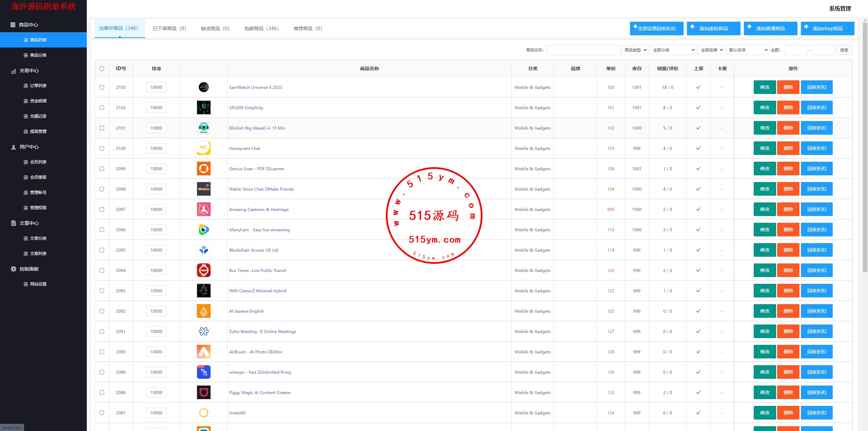The width and height of the screenshot is (868, 431).
Task: Click the Honeycam Chat app icon thumbnail
Action: (203, 148)
